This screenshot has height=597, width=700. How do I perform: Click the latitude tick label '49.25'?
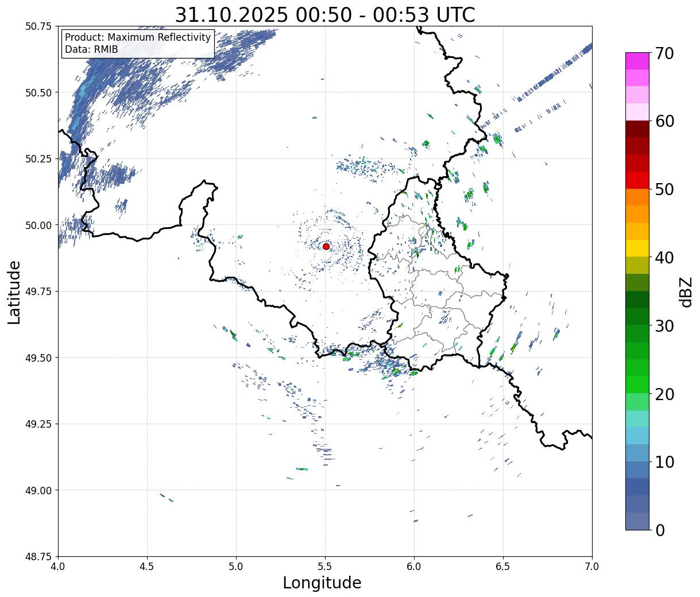pos(38,424)
